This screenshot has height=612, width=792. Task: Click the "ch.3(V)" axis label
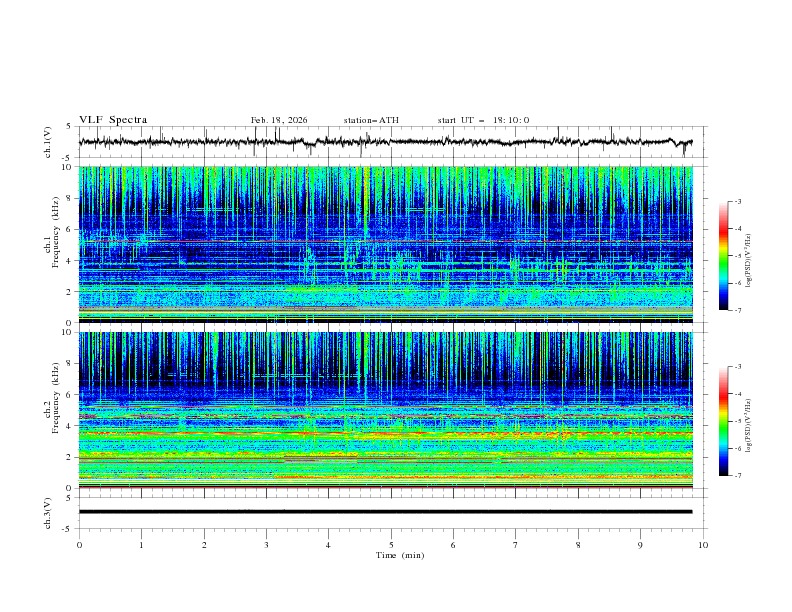[x=48, y=513]
